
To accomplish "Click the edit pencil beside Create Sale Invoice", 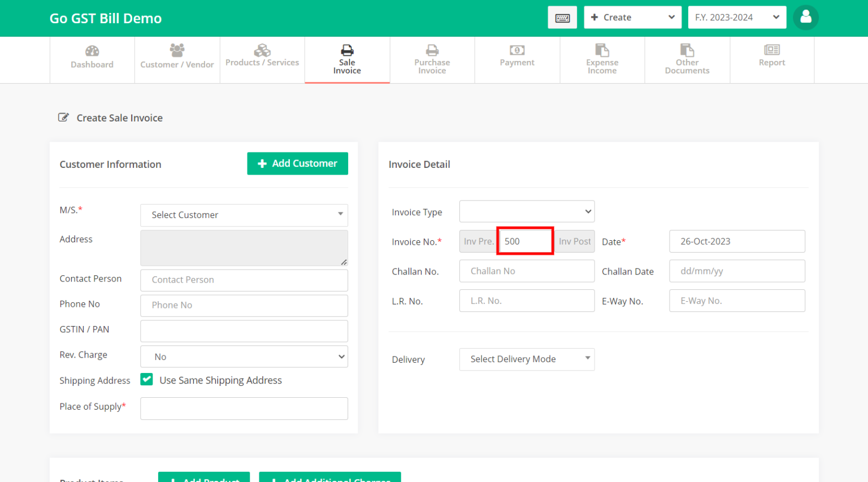I will (63, 116).
